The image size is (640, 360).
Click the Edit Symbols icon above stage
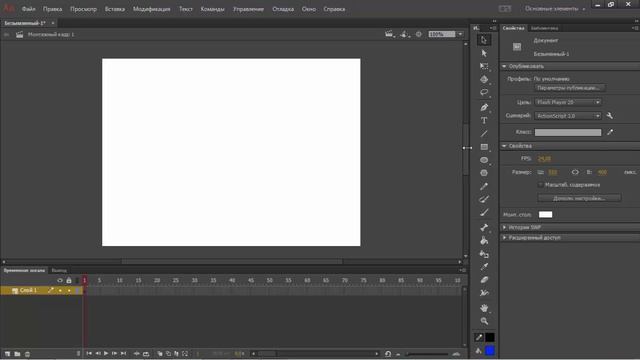coord(404,34)
